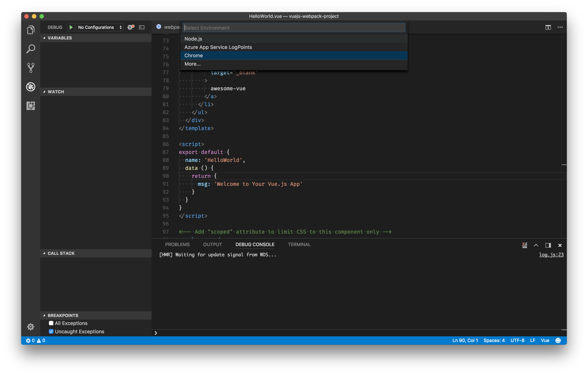This screenshot has height=375, width=588.
Task: Open the Manage gear at sidebar bottom
Action: (30, 327)
